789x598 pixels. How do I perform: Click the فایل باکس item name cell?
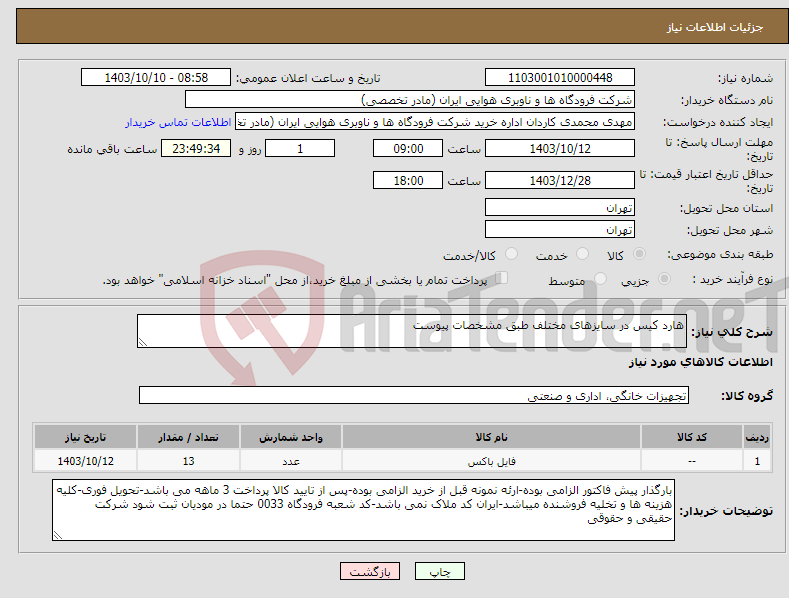tap(491, 461)
